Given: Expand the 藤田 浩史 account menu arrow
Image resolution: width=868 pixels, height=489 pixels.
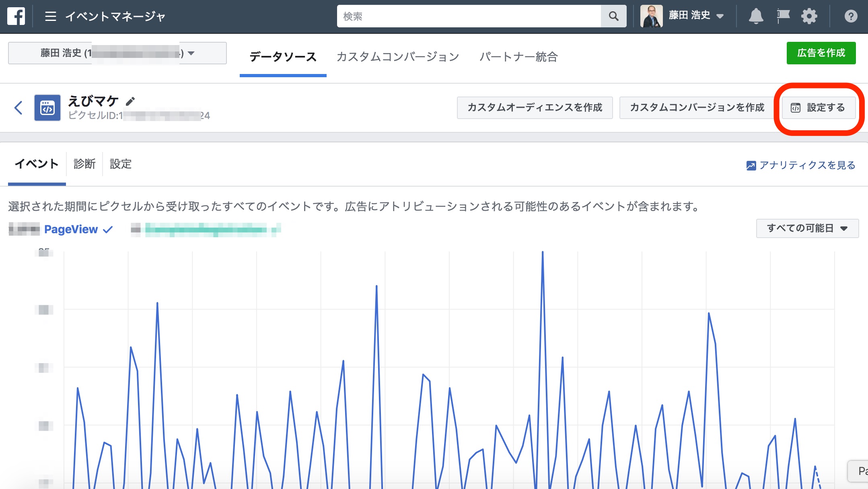Looking at the screenshot, I should [x=720, y=16].
